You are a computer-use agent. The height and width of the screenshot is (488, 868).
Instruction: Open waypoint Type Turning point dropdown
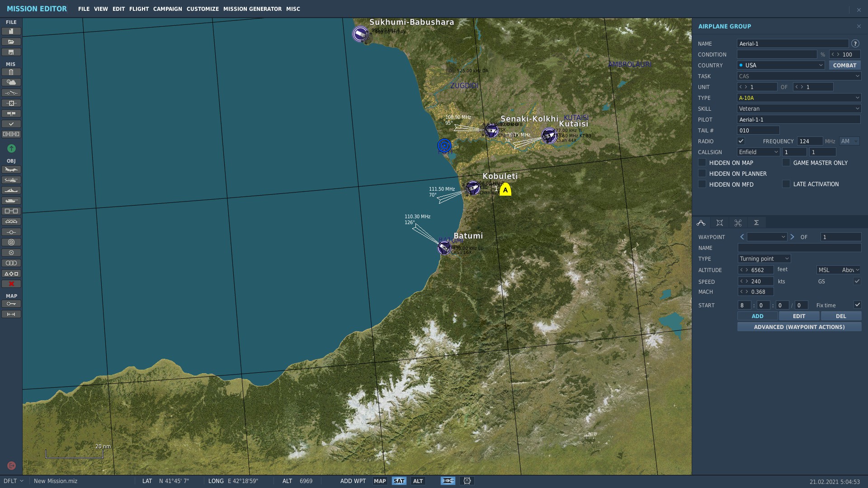(x=764, y=258)
